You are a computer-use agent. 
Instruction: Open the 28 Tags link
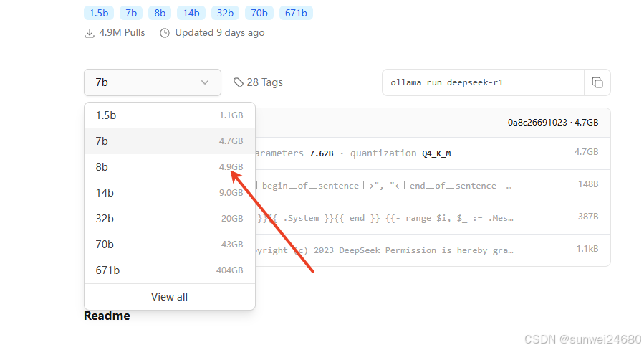click(x=259, y=82)
